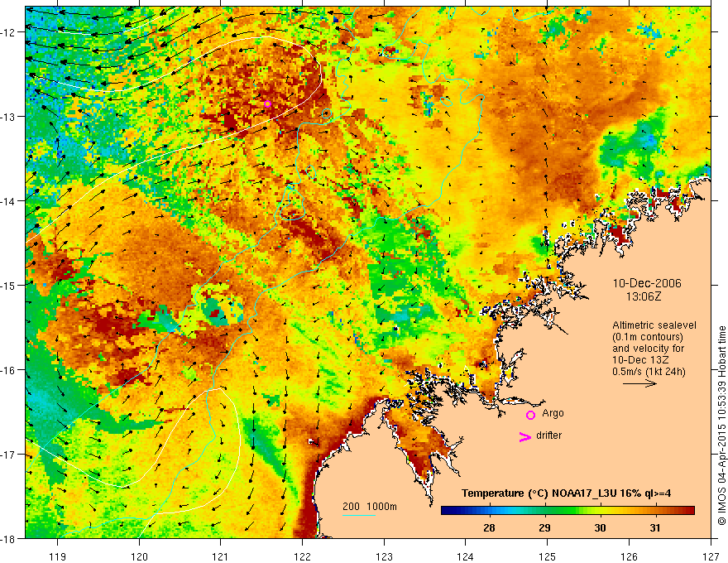Click the latitude axis label -12
728x563 pixels.
[x=9, y=32]
